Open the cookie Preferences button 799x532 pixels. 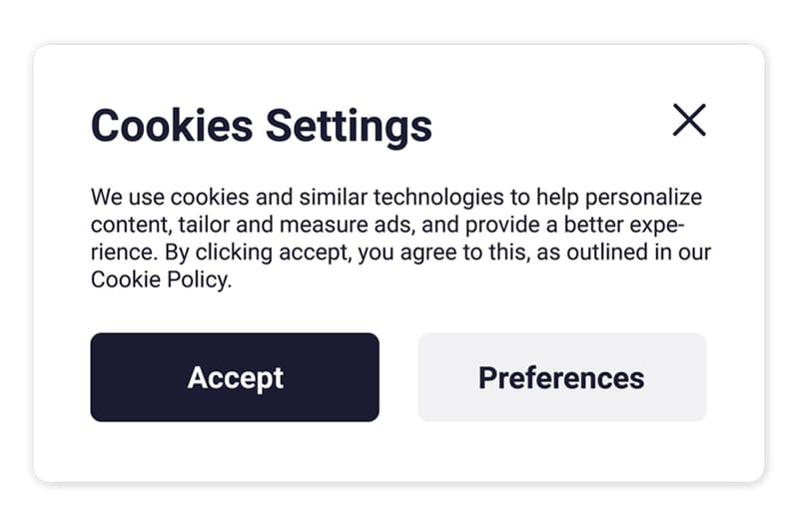[x=561, y=377]
